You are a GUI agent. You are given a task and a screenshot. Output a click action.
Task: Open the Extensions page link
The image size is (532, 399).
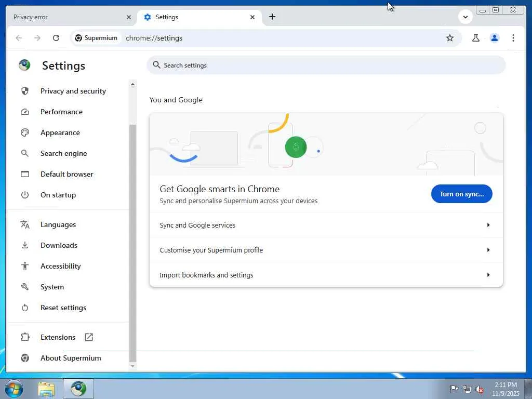pos(58,337)
